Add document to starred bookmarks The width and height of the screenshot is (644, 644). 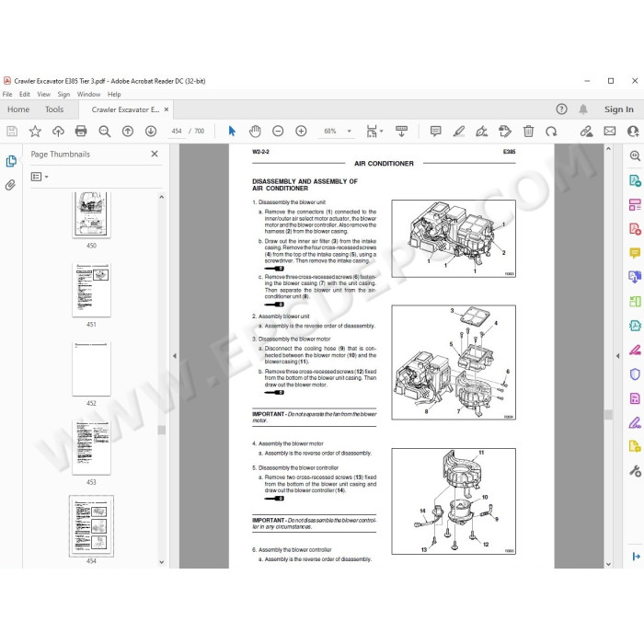[x=35, y=132]
